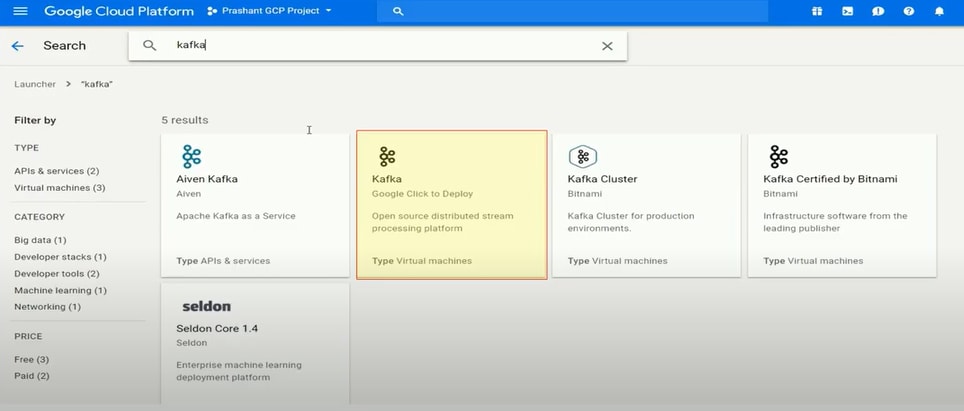This screenshot has width=964, height=411.
Task: Filter by Big data (1) category
Action: [x=40, y=240]
